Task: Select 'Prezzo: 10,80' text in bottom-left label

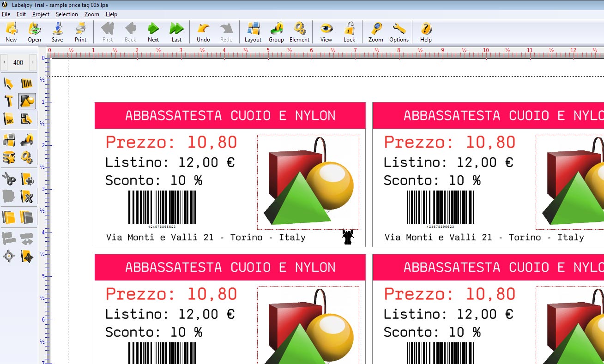Action: [x=171, y=294]
